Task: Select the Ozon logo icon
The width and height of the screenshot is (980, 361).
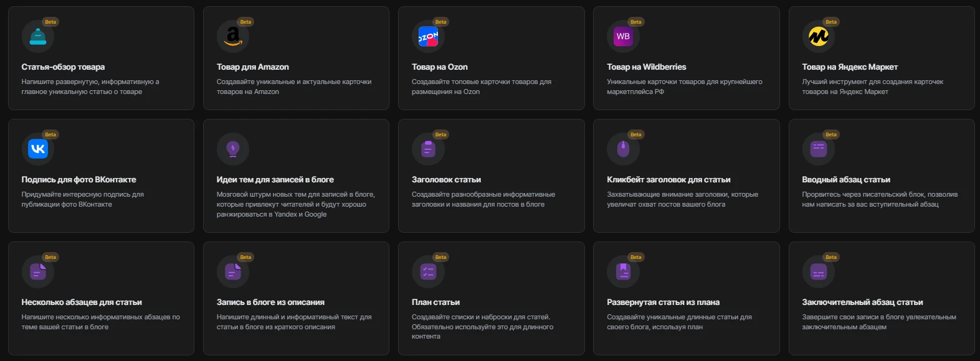Action: coord(428,37)
